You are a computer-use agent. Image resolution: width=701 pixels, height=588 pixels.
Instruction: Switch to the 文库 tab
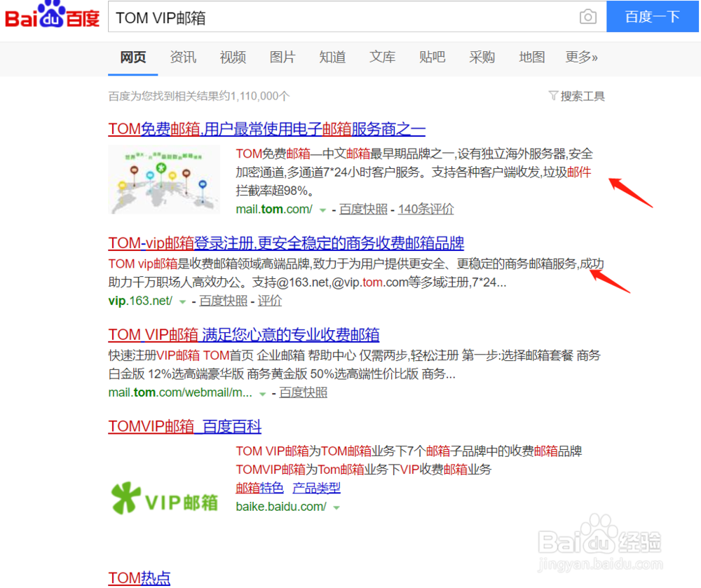(x=382, y=57)
